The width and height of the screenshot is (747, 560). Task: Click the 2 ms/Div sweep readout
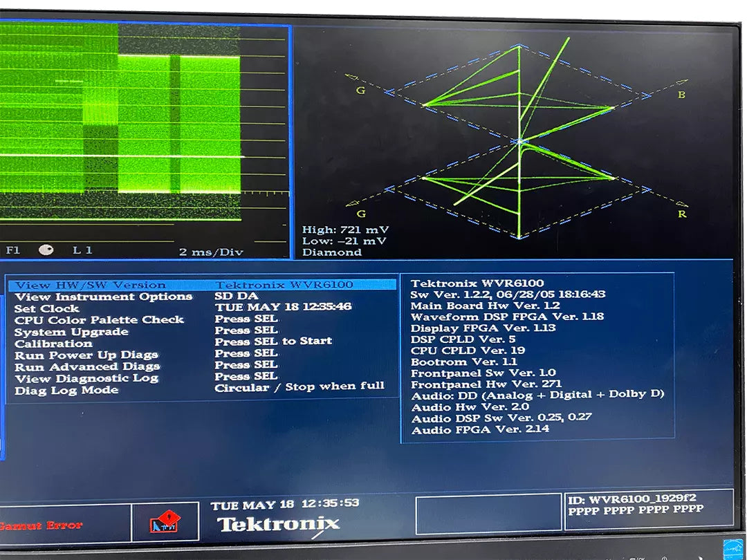(x=211, y=252)
